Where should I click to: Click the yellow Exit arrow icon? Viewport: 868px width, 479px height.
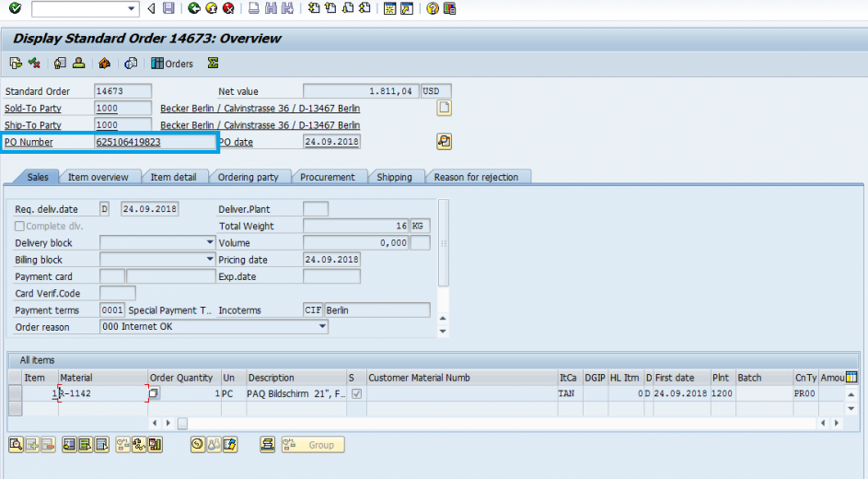coord(211,8)
